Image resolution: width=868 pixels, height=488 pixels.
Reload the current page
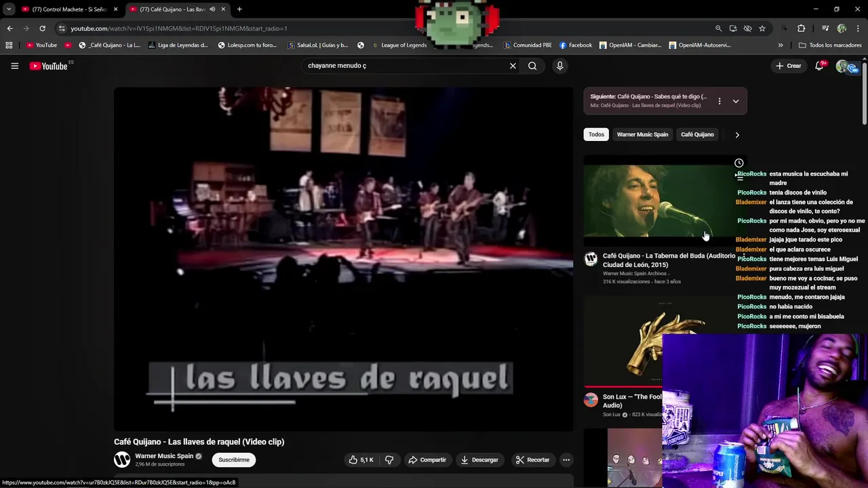coord(42,28)
